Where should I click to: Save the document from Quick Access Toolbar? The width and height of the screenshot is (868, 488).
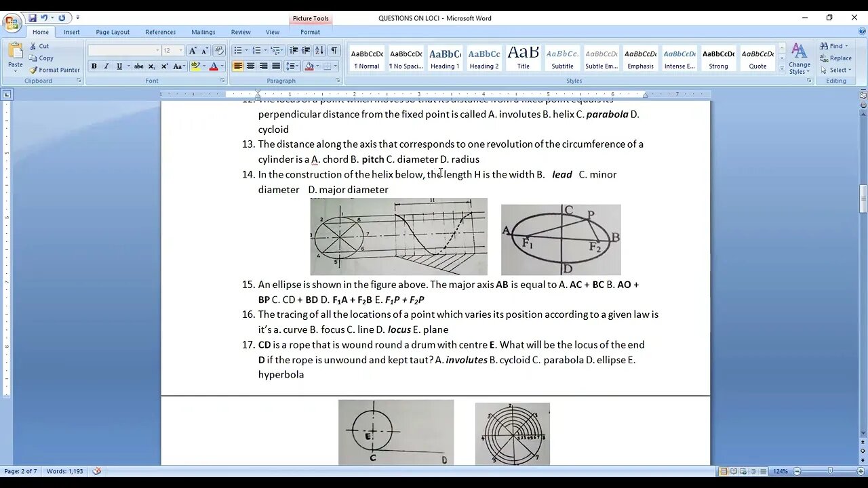click(x=32, y=18)
